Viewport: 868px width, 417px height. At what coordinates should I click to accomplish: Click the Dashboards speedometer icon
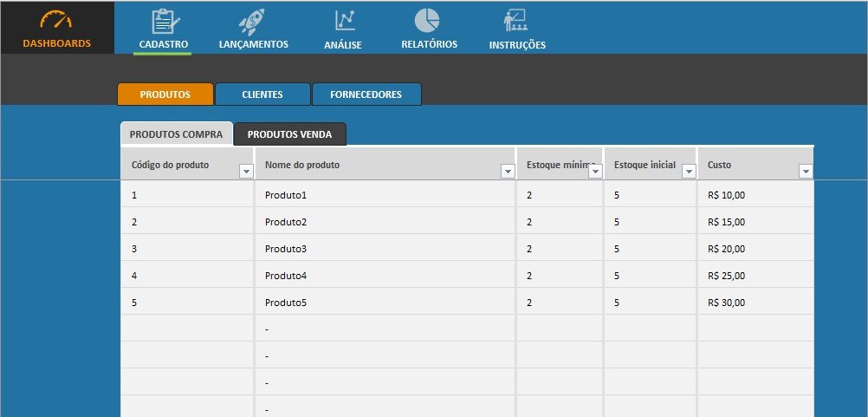pyautogui.click(x=56, y=19)
